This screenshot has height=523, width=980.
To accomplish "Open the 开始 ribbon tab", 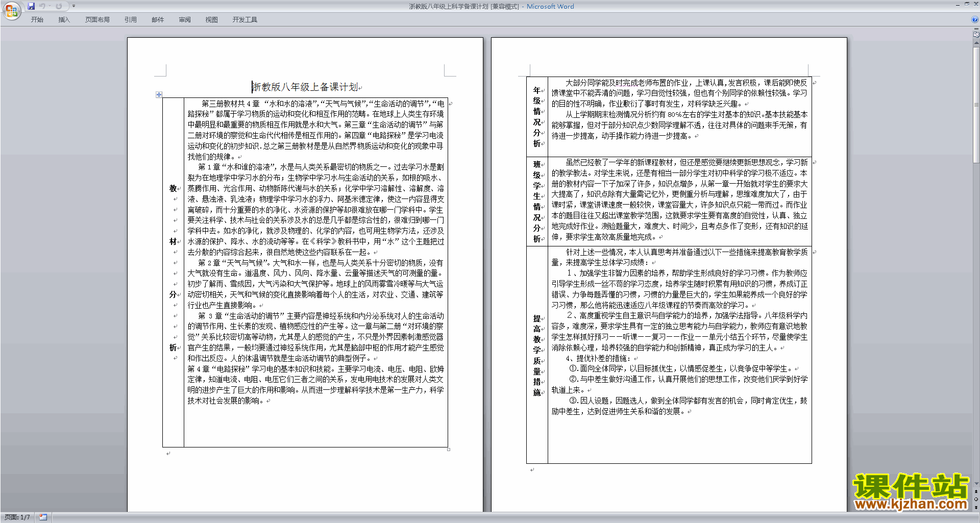I will (37, 20).
